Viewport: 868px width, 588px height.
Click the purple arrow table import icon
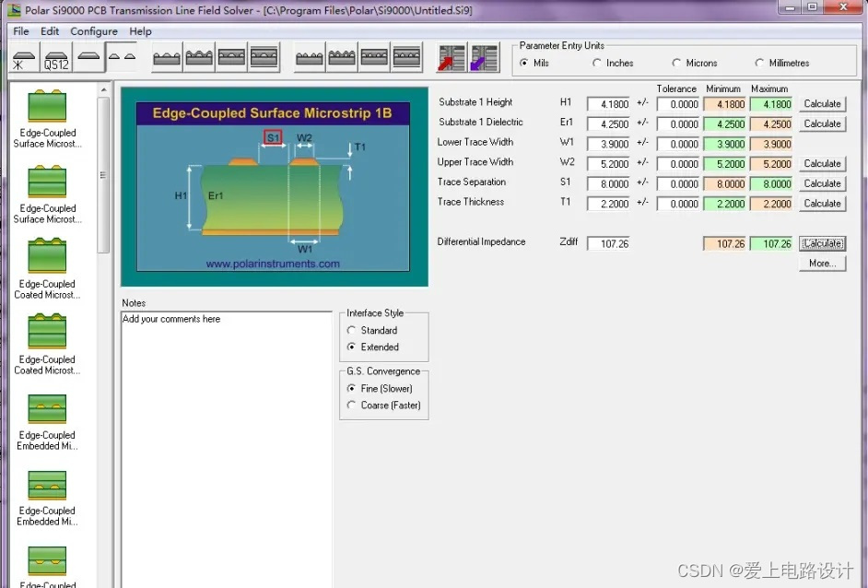(x=485, y=57)
